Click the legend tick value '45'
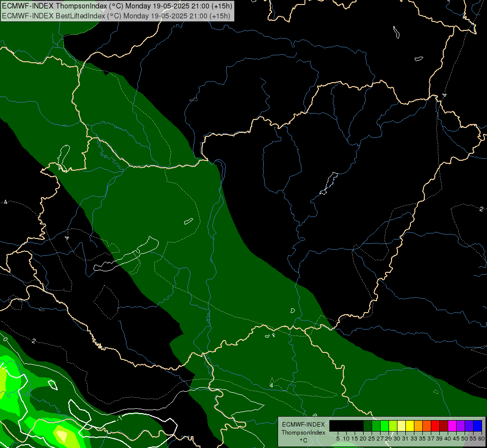The height and width of the screenshot is (448, 487). (456, 439)
